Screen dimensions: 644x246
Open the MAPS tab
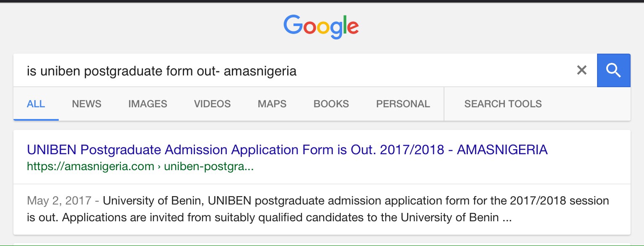(x=272, y=104)
